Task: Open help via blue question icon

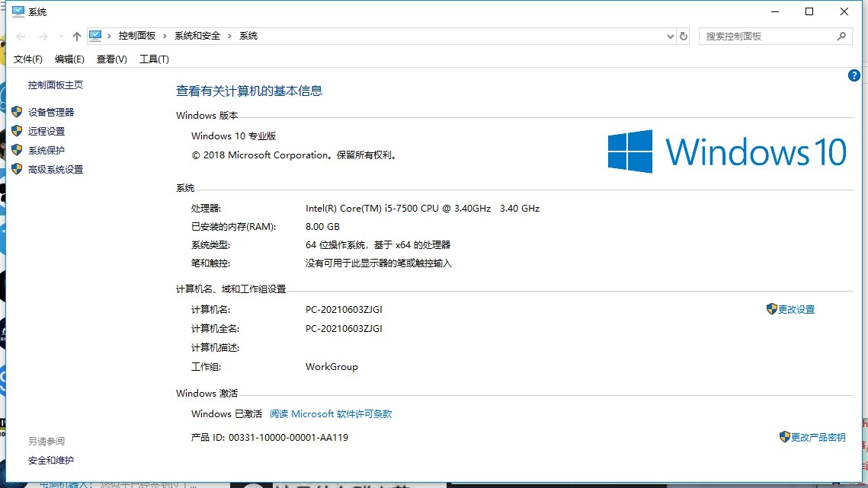Action: pyautogui.click(x=854, y=75)
